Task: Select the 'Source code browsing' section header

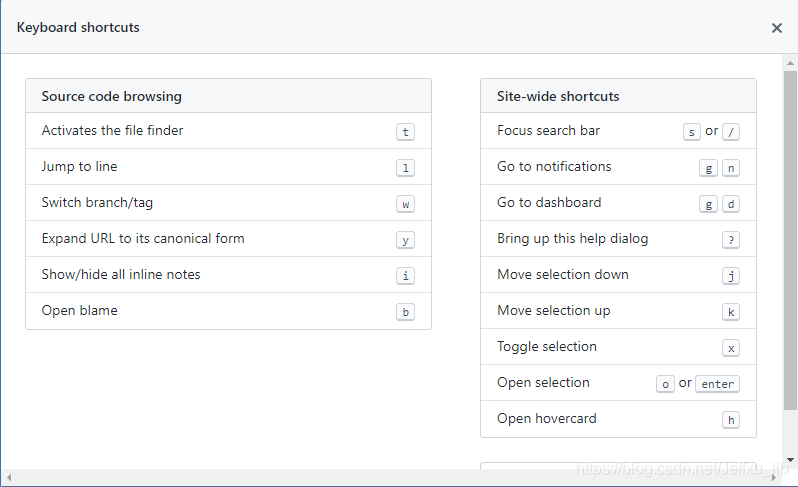Action: pos(112,97)
